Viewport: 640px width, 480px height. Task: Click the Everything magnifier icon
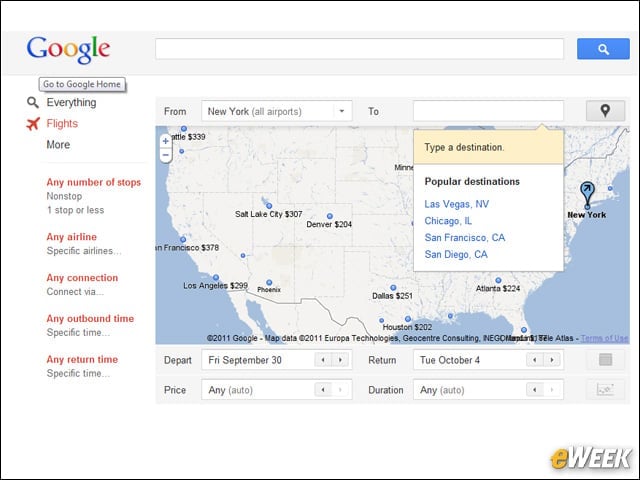33,102
